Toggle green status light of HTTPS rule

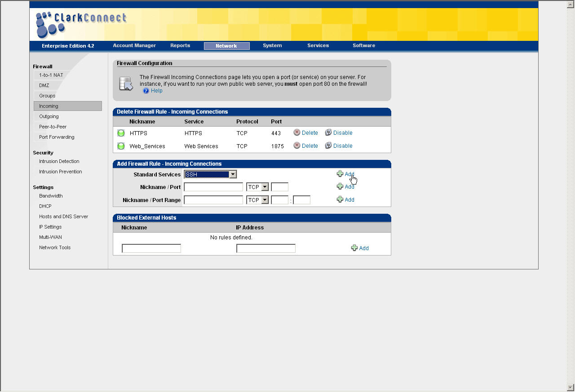(x=121, y=133)
